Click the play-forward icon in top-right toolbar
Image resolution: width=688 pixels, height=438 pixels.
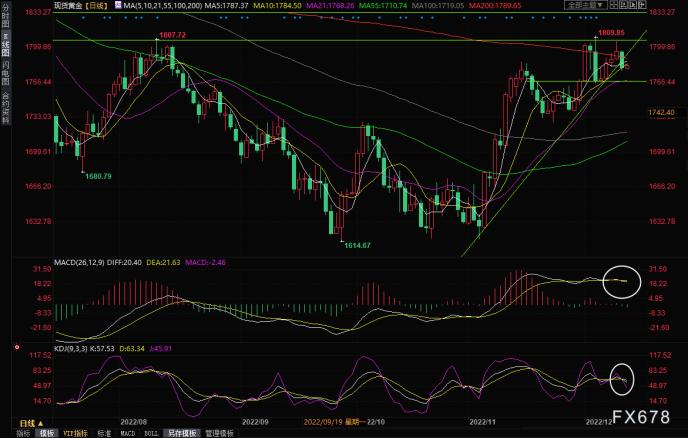[x=633, y=5]
